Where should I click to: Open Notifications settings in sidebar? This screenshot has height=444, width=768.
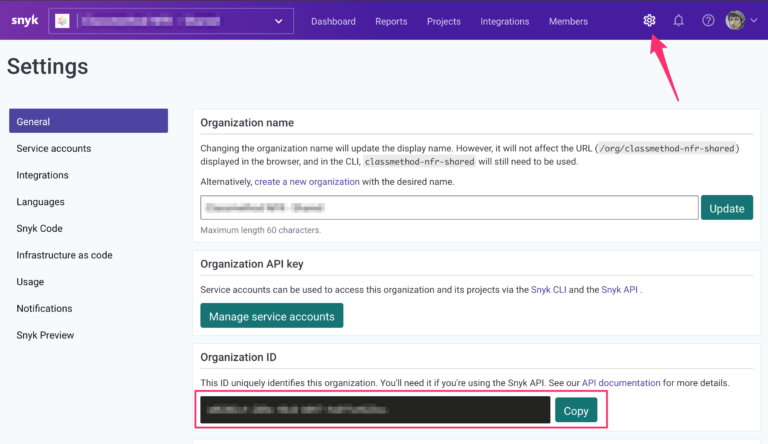click(44, 308)
